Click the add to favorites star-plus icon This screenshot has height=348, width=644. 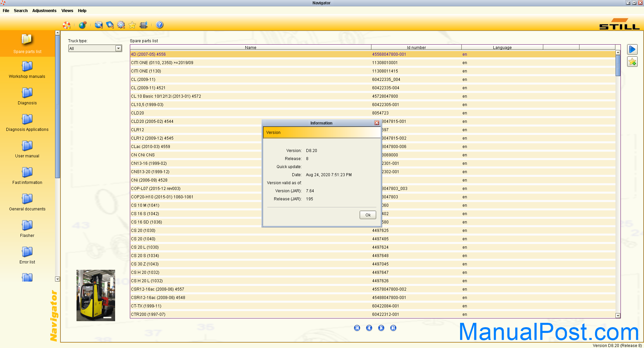(x=632, y=62)
